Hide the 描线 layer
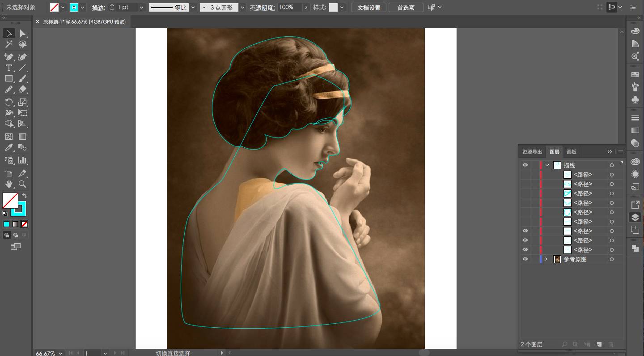Viewport: 644px width, 356px height. click(525, 165)
